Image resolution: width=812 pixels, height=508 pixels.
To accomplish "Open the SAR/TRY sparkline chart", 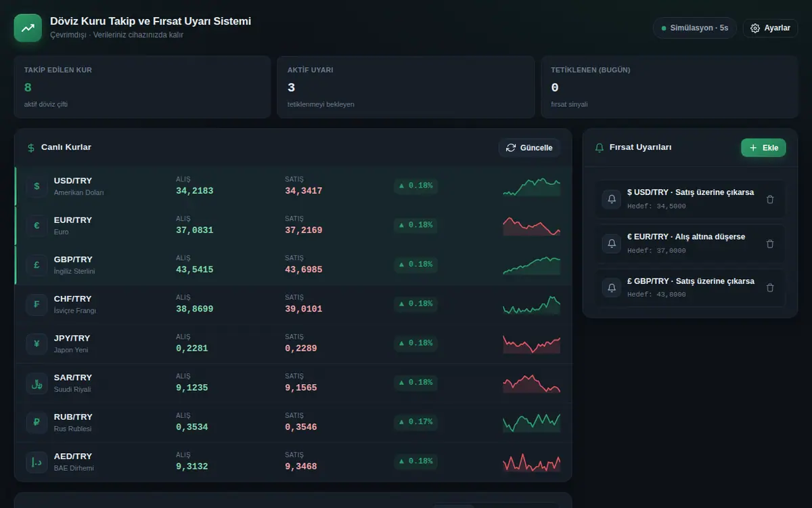I will [x=532, y=383].
